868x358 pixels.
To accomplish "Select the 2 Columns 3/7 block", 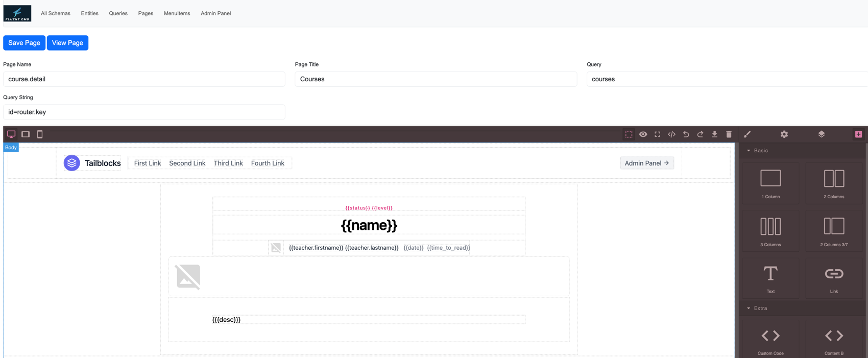I will (834, 230).
